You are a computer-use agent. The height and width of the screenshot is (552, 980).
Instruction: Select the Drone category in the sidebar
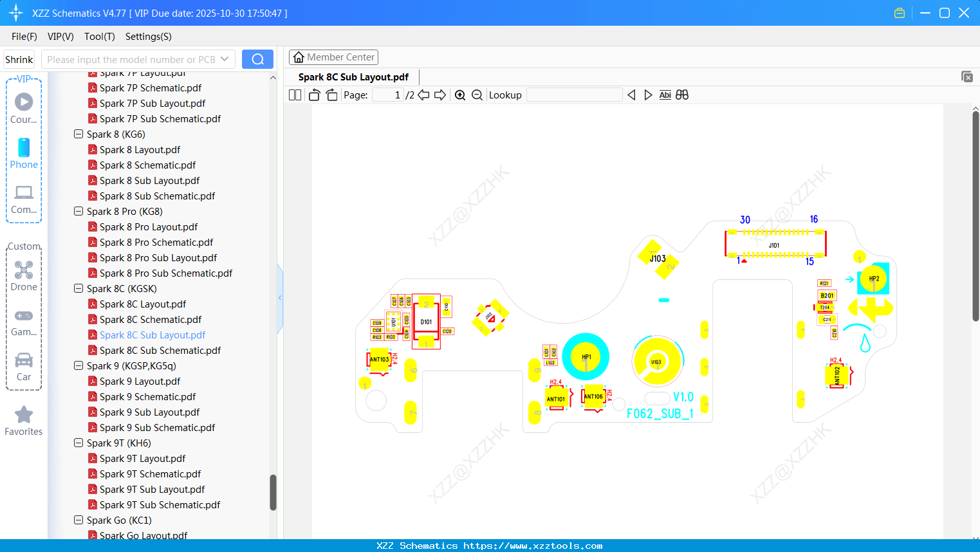[x=24, y=275]
